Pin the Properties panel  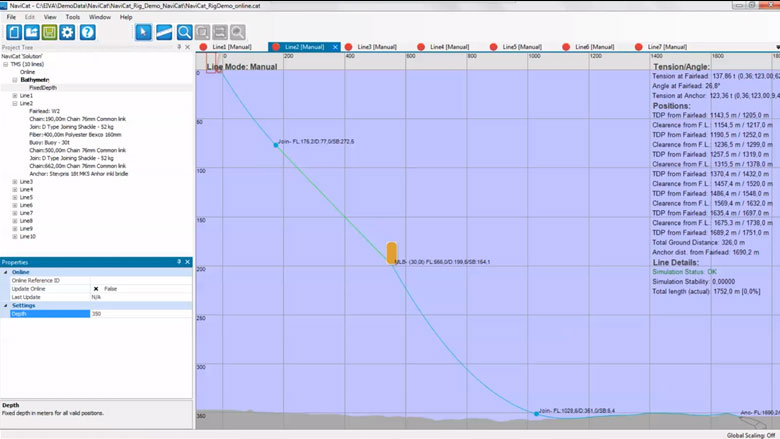(x=179, y=262)
